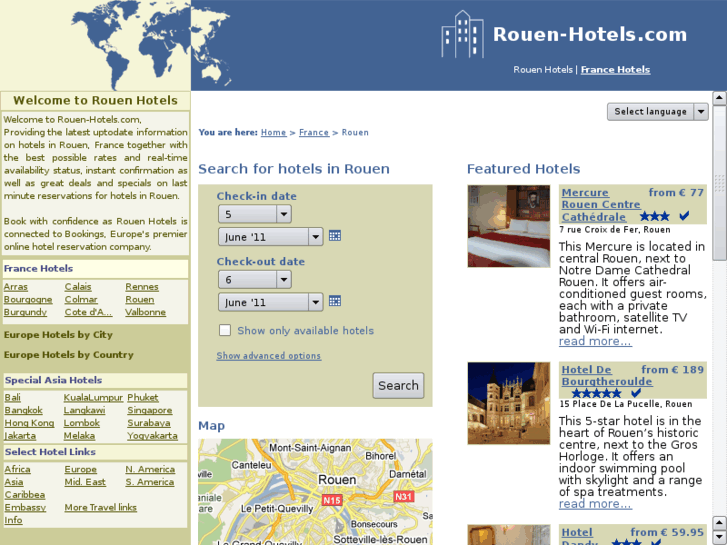Open the Africa hotel links
Image resolution: width=727 pixels, height=545 pixels.
(x=18, y=469)
